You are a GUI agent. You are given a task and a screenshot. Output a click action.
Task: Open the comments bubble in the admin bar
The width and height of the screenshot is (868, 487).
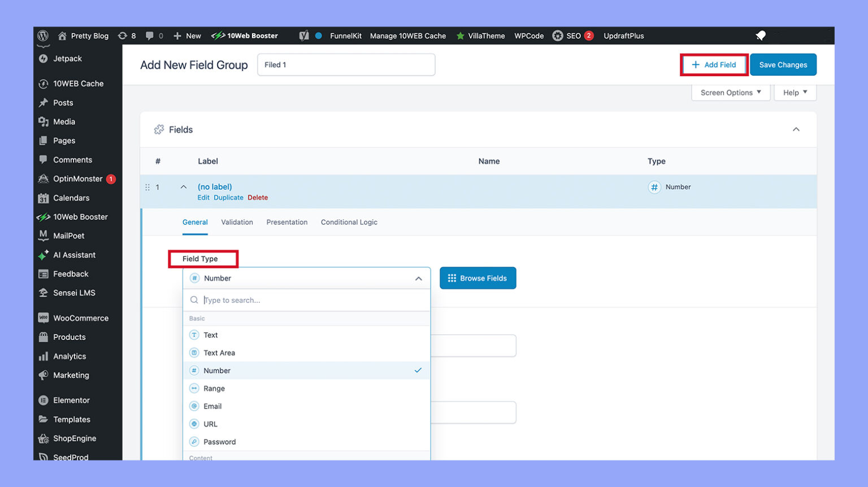(x=149, y=36)
